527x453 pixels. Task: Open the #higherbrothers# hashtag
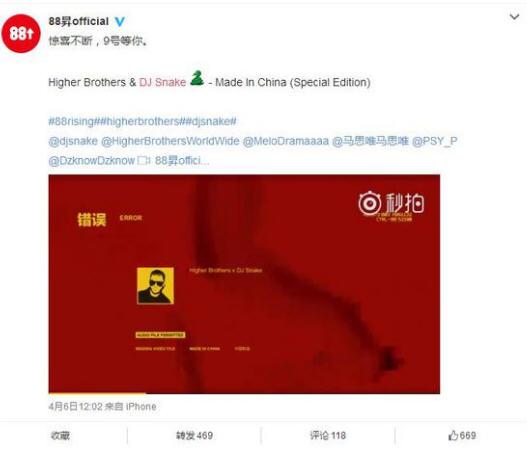[142, 121]
